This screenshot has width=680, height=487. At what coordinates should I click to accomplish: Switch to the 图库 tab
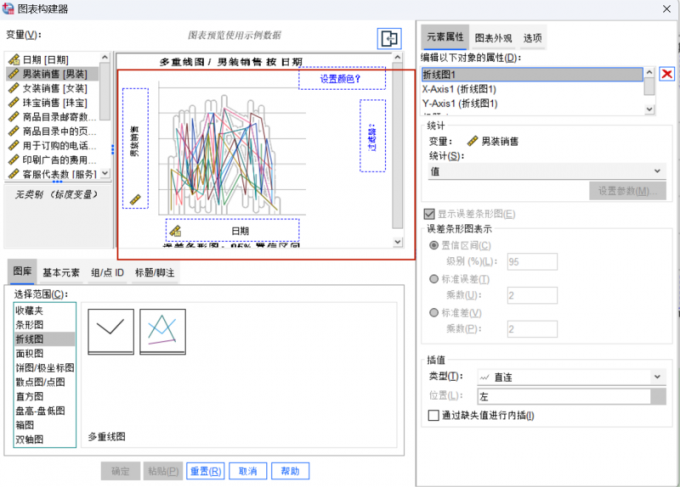22,271
